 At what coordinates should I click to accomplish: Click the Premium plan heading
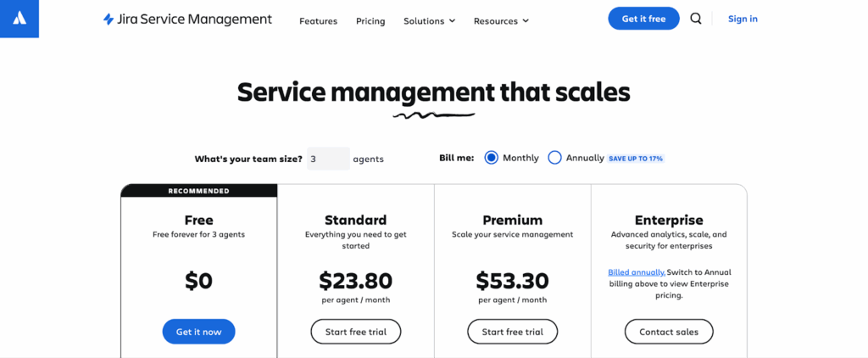click(x=512, y=220)
